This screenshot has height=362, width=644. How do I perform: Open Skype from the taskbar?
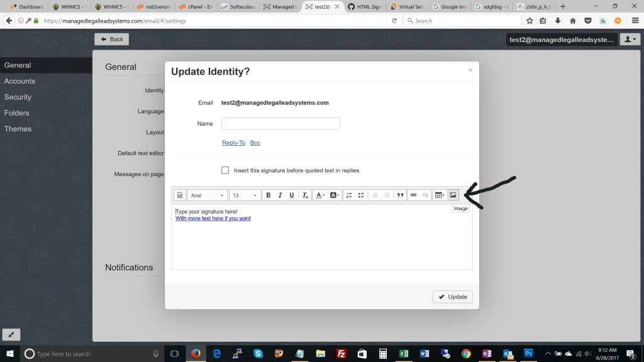pos(258,353)
